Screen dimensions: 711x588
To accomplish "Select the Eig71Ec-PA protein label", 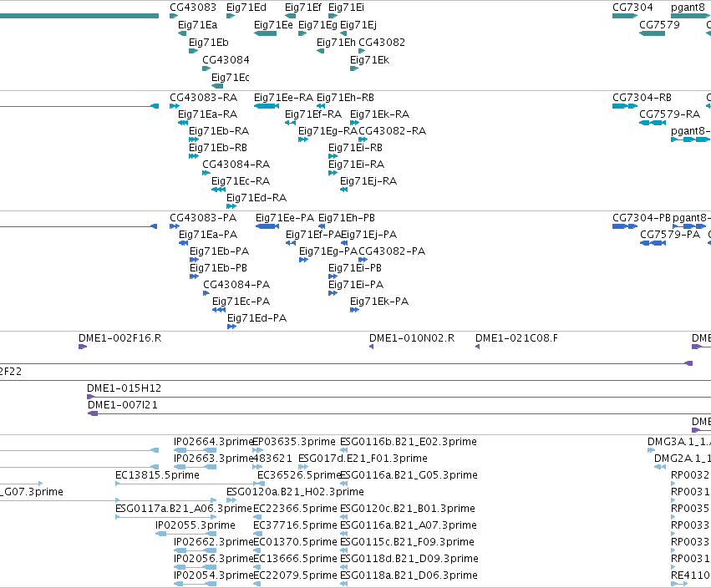I will (x=241, y=302).
